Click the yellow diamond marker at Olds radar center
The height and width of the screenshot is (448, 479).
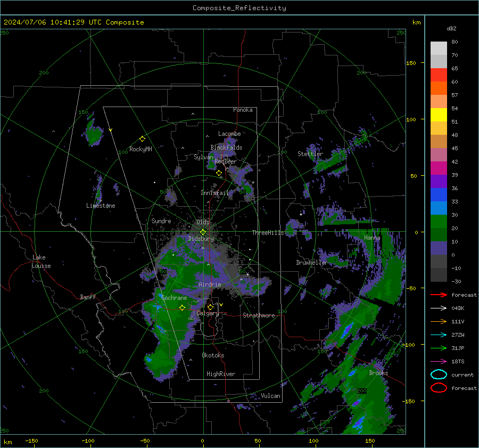(x=203, y=232)
